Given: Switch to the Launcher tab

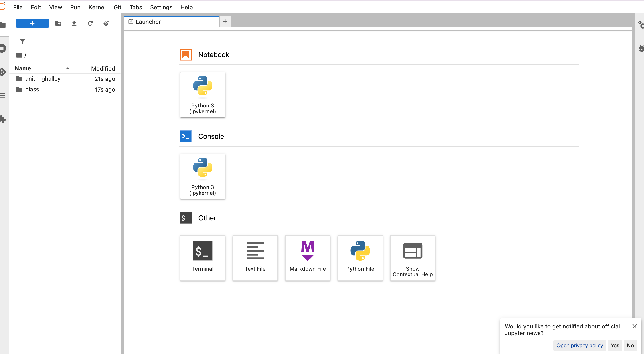Looking at the screenshot, I should click(x=148, y=22).
